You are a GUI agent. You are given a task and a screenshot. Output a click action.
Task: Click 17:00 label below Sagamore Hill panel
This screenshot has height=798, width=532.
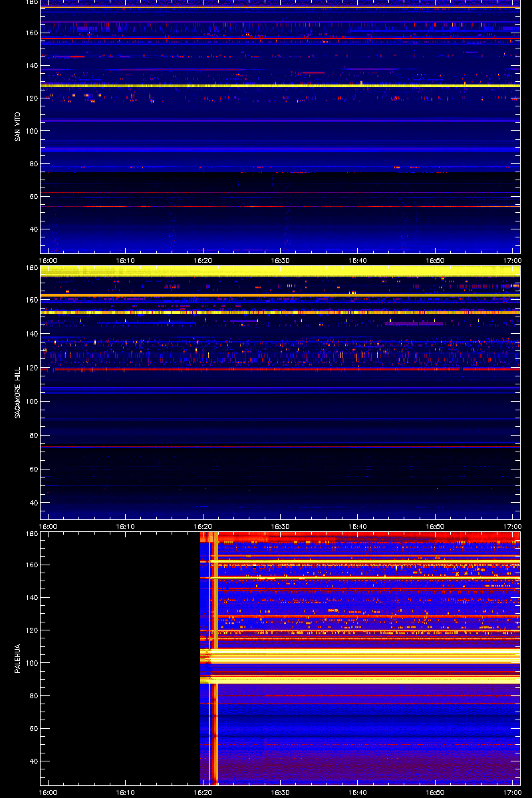pos(512,526)
